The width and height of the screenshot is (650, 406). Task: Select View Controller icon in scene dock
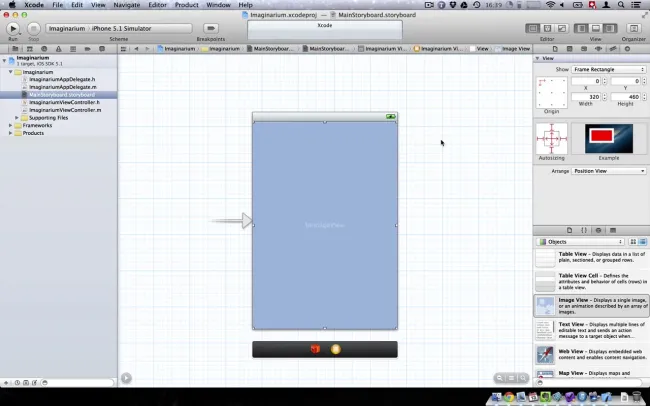click(336, 349)
